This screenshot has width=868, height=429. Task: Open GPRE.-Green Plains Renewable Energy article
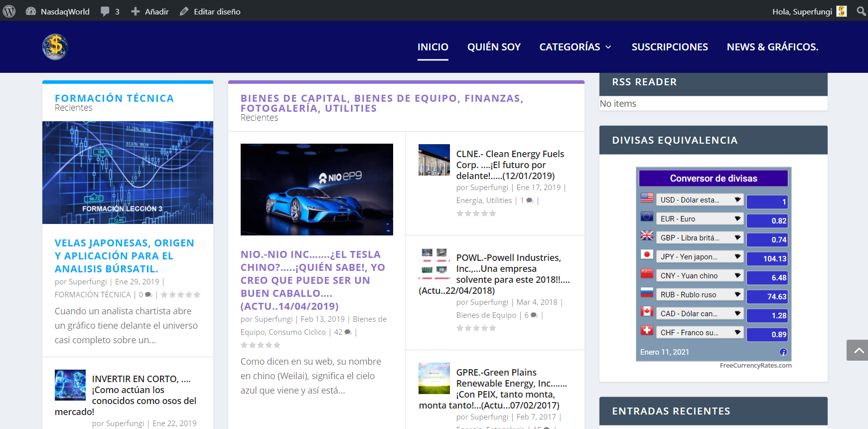tap(493, 389)
